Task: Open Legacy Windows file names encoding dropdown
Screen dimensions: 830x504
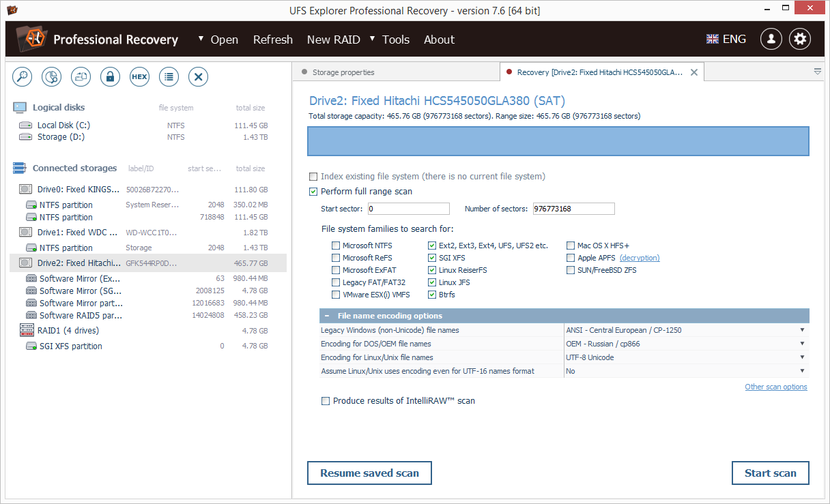Action: pos(687,330)
